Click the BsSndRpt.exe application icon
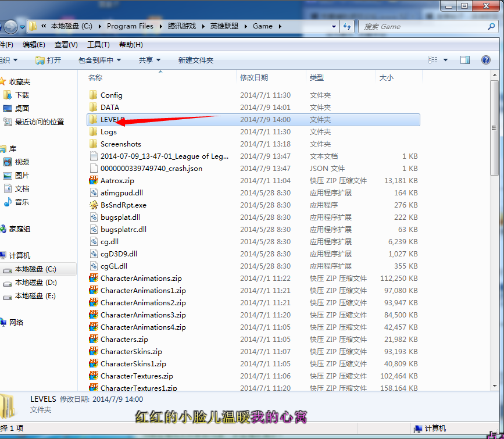Viewport: 504px width, 439px height. (94, 205)
